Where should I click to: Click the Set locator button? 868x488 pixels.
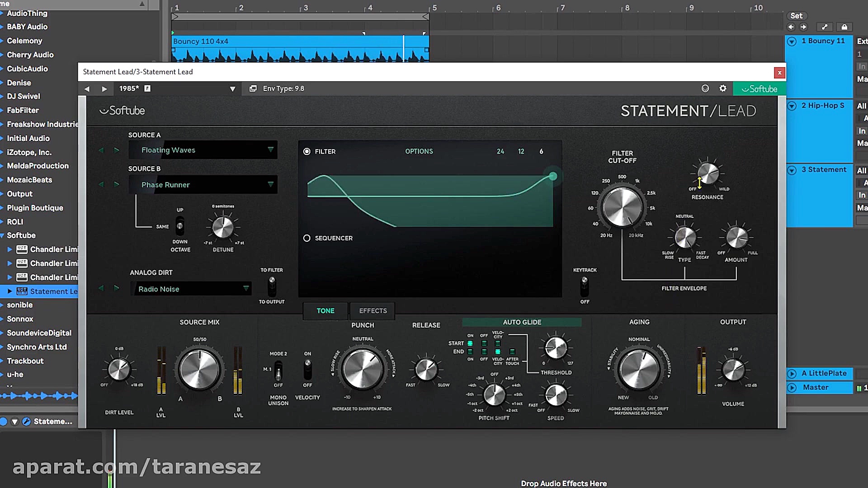point(797,16)
